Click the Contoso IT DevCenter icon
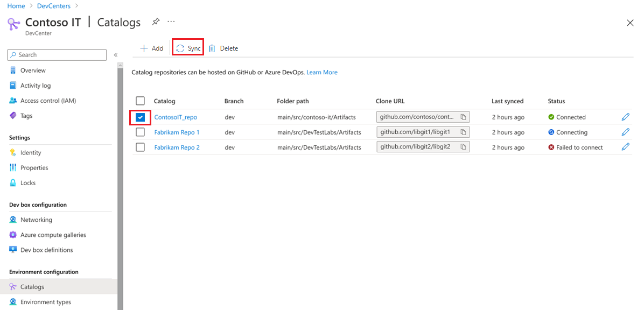Screen dimensions: 644x310 pyautogui.click(x=14, y=23)
